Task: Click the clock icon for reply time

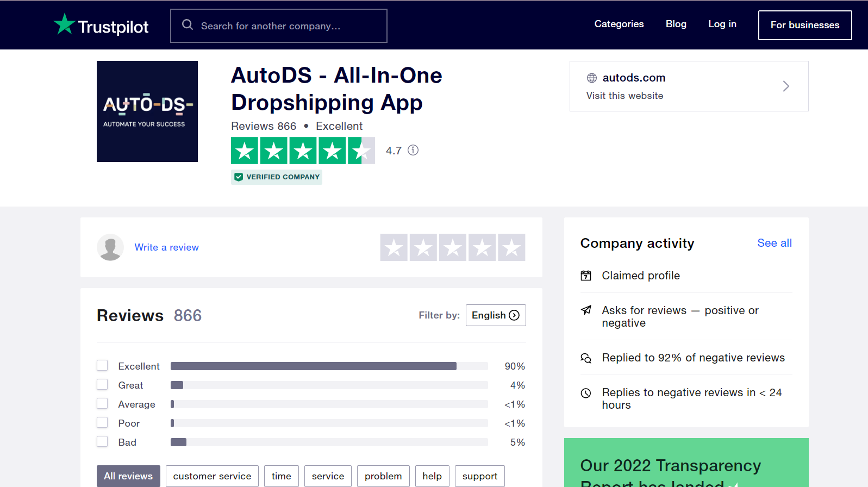Action: click(x=586, y=393)
